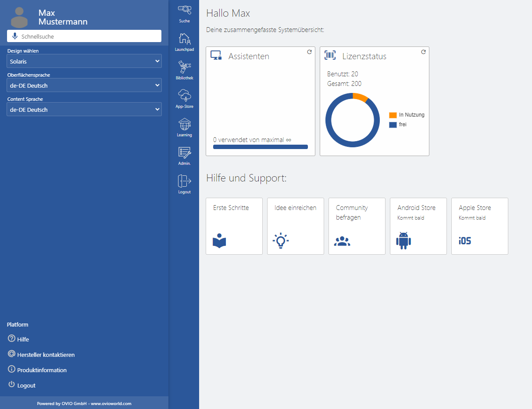Open the Learning globe icon
The width and height of the screenshot is (532, 409).
point(184,124)
